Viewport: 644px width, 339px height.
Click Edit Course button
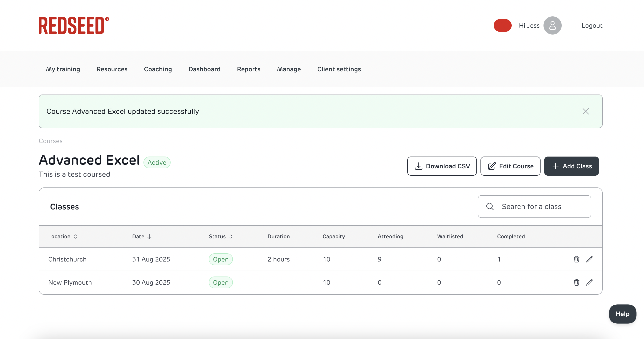pyautogui.click(x=510, y=166)
